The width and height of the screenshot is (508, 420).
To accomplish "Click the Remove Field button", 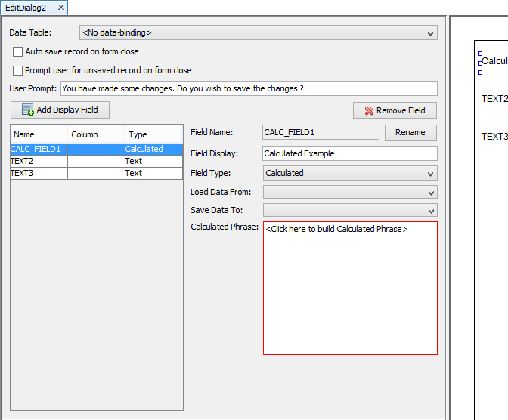I will pyautogui.click(x=395, y=110).
